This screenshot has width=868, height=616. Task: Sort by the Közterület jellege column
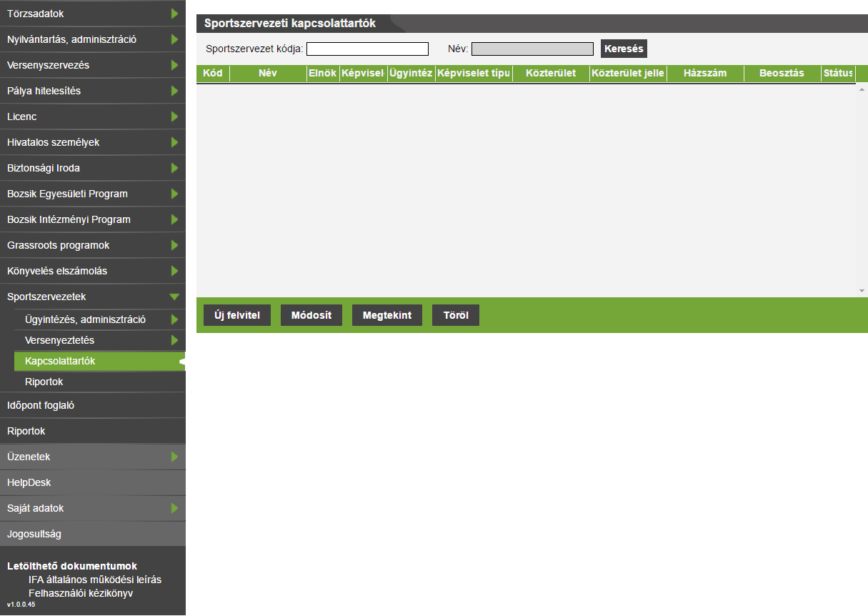tap(628, 73)
